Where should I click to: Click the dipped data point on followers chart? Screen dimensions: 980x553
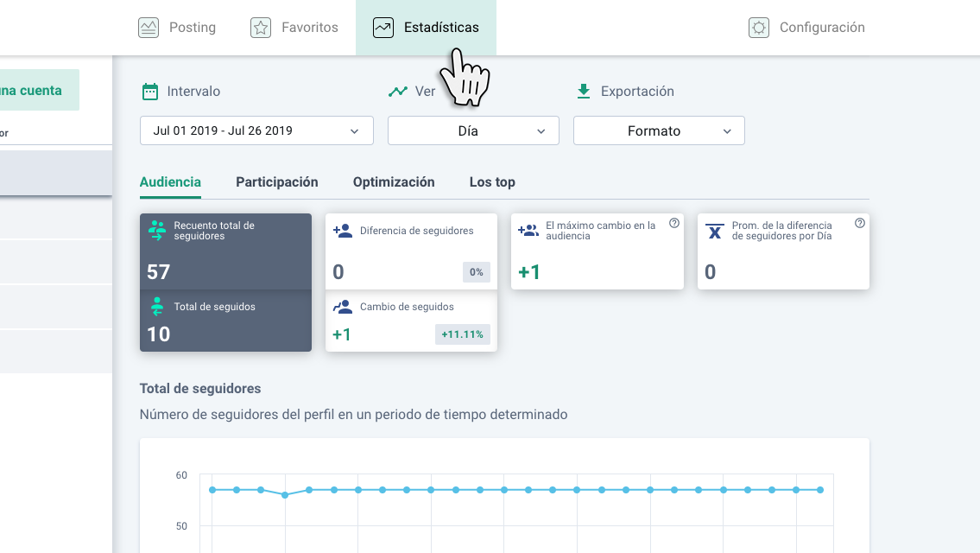[x=285, y=495]
